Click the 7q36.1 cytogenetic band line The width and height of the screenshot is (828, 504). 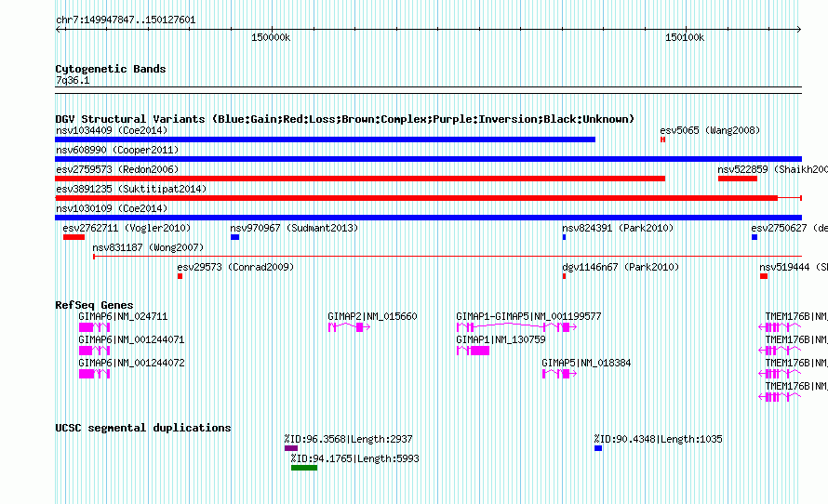click(x=428, y=90)
